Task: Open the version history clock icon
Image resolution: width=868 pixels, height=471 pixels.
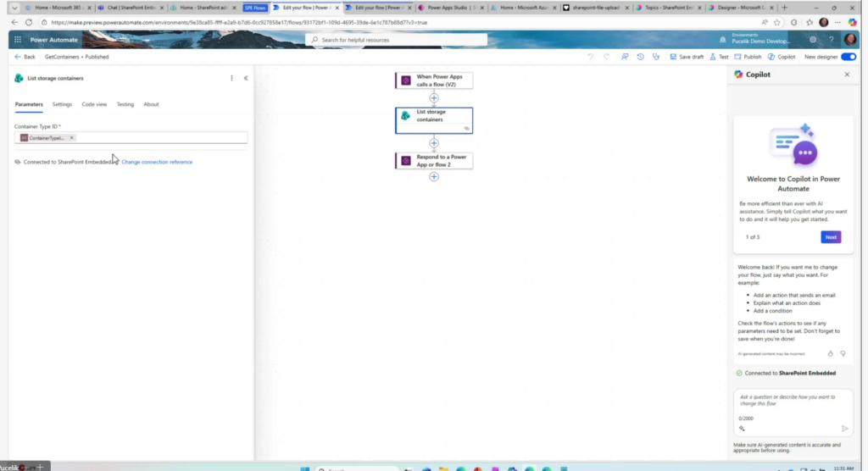Action: [641, 57]
